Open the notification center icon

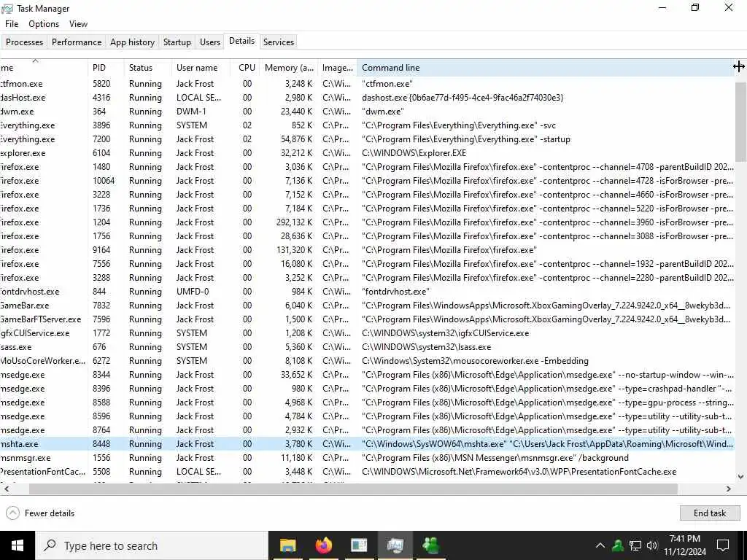pos(723,545)
